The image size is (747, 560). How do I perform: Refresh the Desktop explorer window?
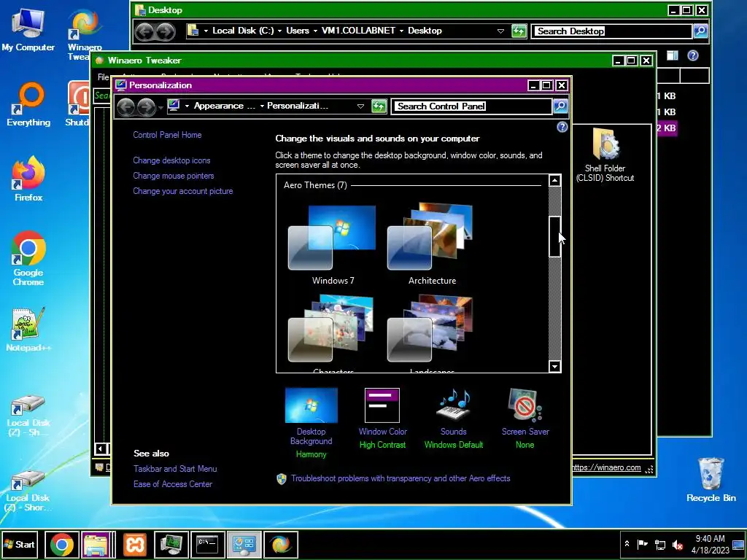(x=519, y=31)
